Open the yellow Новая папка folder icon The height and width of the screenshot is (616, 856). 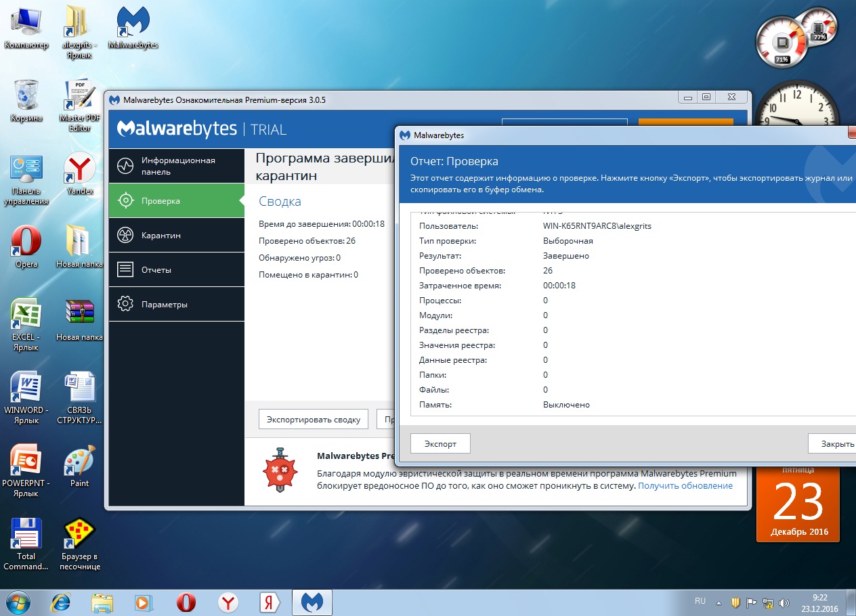point(80,246)
